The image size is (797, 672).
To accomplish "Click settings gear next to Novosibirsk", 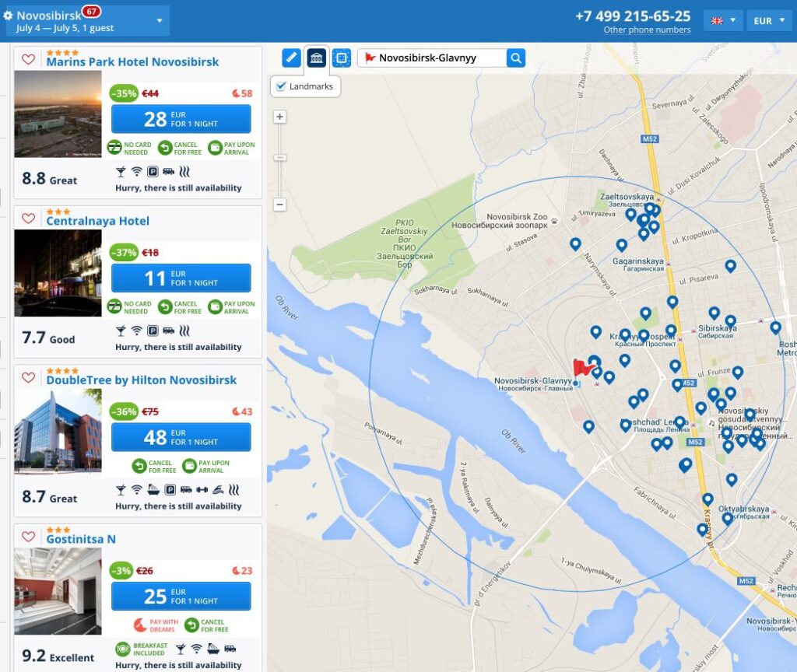I will coord(9,16).
